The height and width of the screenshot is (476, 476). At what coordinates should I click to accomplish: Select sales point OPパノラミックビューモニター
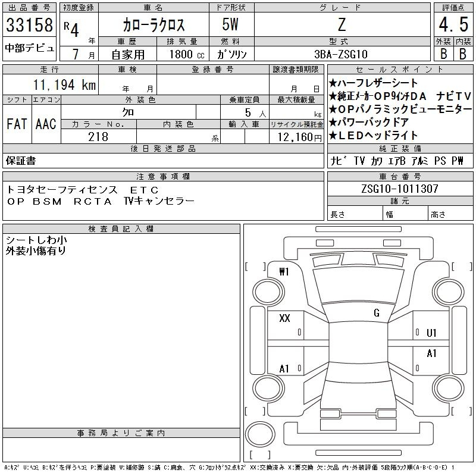[x=400, y=109]
